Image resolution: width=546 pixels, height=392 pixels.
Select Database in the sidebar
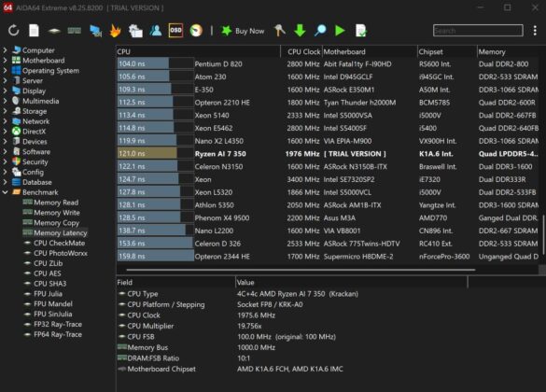coord(37,182)
